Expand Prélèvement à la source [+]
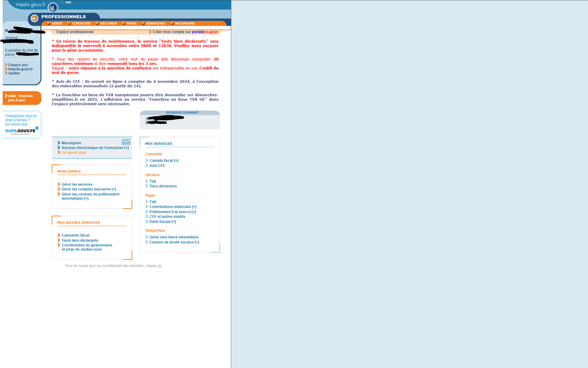 point(172,212)
